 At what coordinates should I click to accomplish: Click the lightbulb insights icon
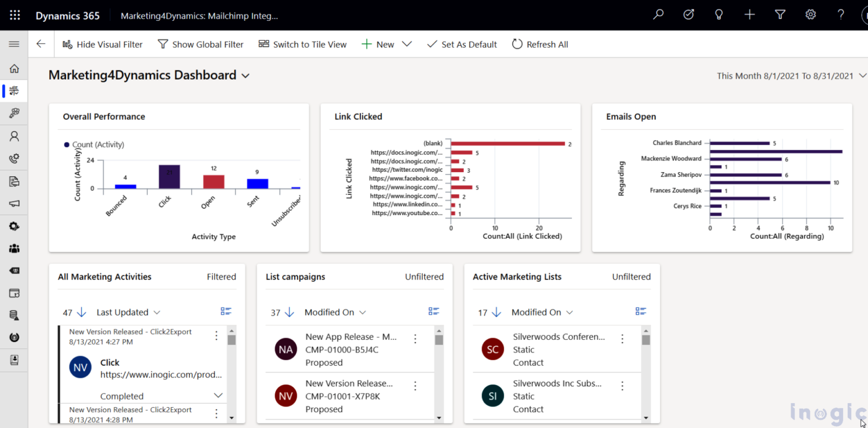click(x=719, y=15)
